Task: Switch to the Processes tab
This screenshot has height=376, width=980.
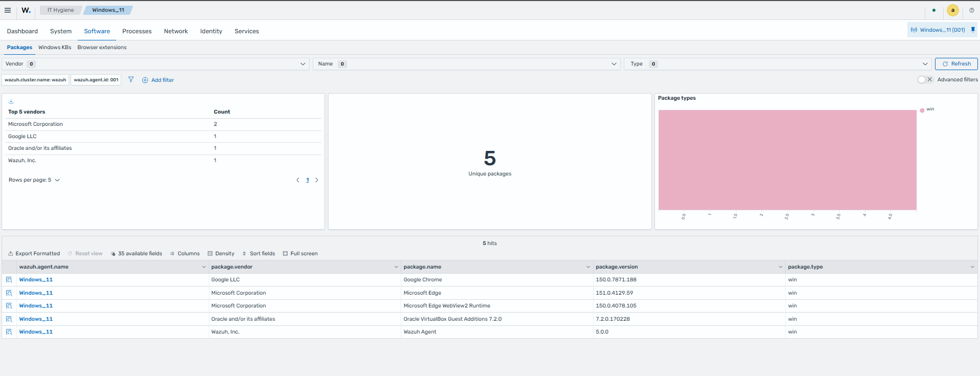Action: click(137, 31)
